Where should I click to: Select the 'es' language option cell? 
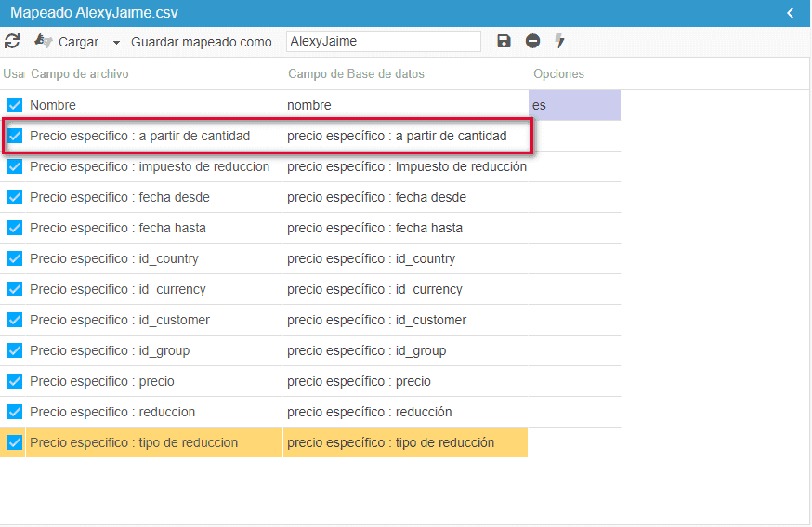[x=573, y=105]
